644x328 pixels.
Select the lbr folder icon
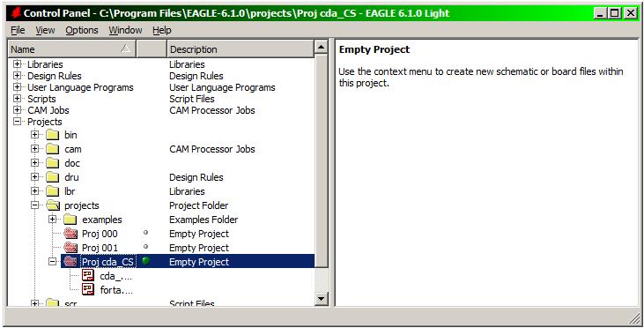point(53,191)
